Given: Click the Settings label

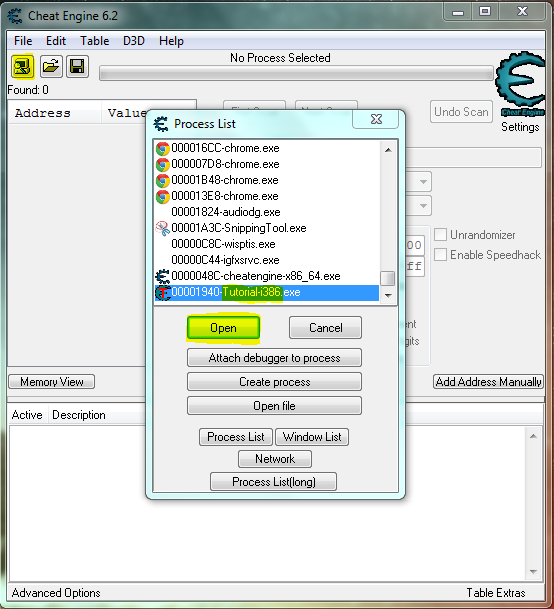Looking at the screenshot, I should [520, 127].
